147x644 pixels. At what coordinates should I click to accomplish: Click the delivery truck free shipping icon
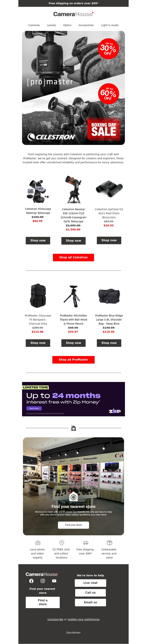coord(85,543)
